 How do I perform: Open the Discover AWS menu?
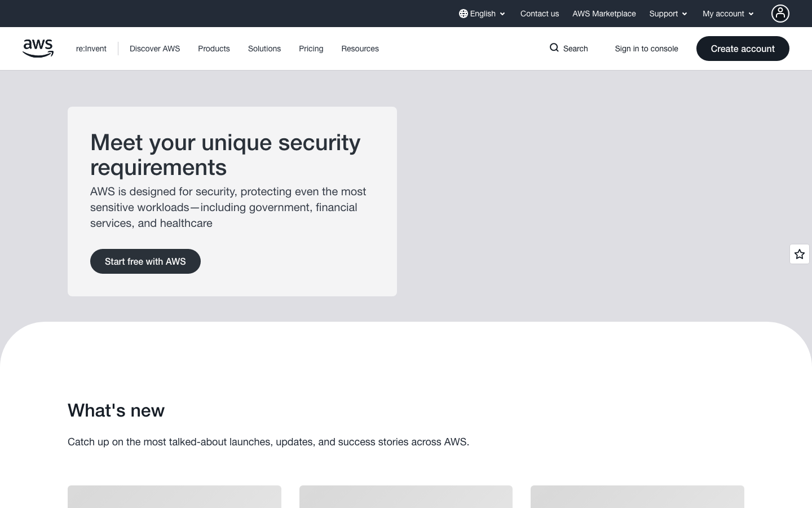coord(155,49)
